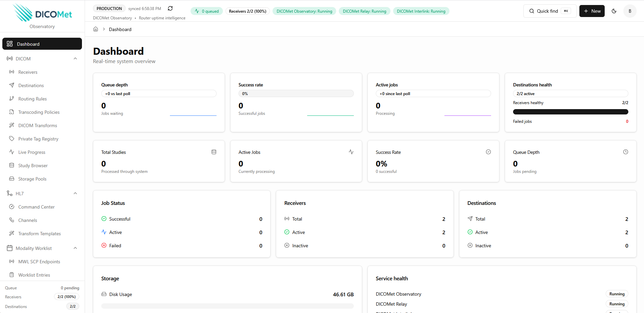Click the DICOMet Observatory Running status pill
The width and height of the screenshot is (644, 313).
coord(304,11)
